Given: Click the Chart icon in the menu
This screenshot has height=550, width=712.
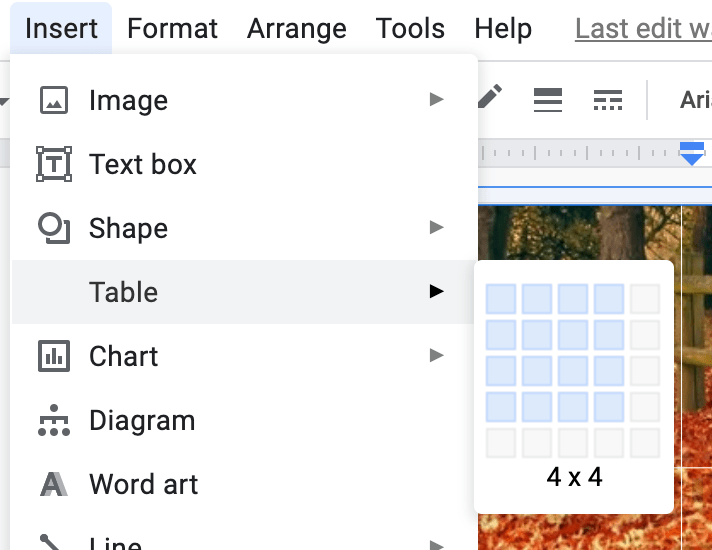Looking at the screenshot, I should 53,356.
